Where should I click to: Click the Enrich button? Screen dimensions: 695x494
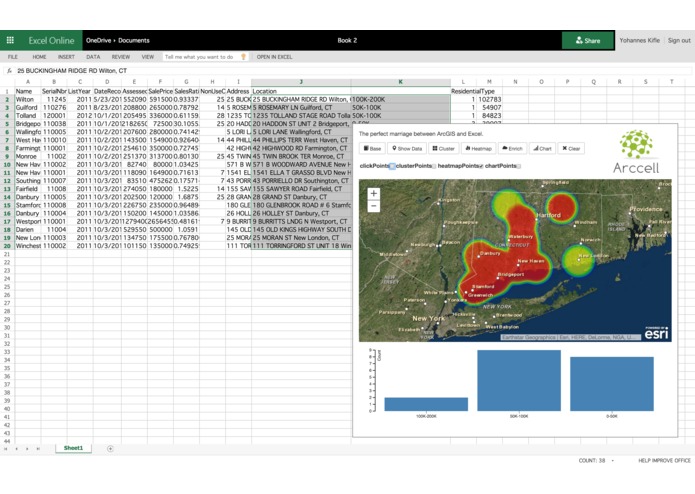(x=512, y=148)
